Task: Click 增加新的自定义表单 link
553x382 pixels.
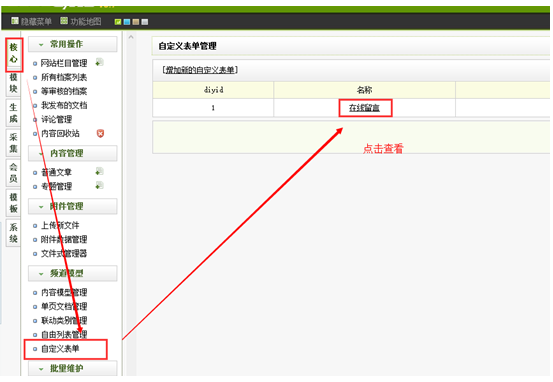Action: [x=200, y=70]
